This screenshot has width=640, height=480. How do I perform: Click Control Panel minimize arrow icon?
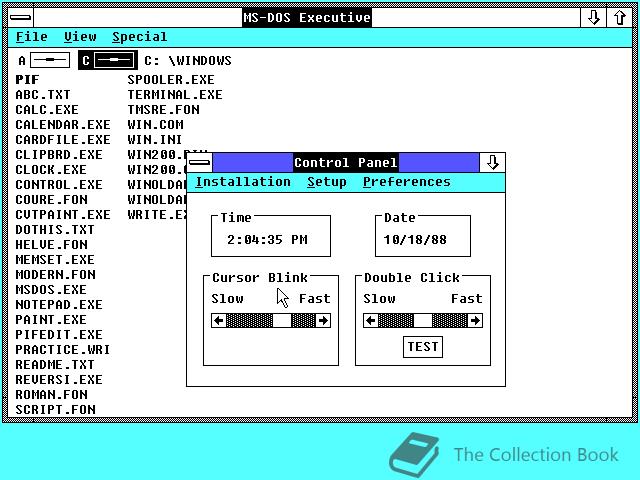tap(492, 163)
